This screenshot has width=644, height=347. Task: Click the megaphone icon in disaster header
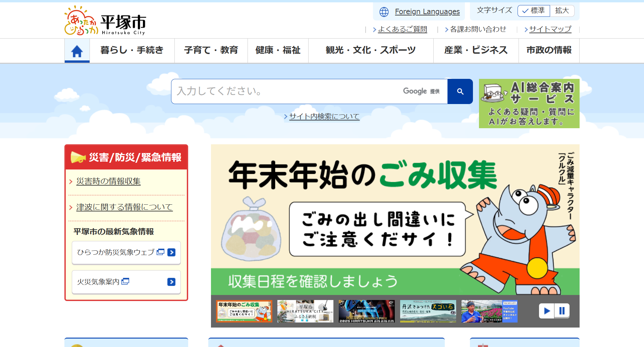[x=78, y=157]
